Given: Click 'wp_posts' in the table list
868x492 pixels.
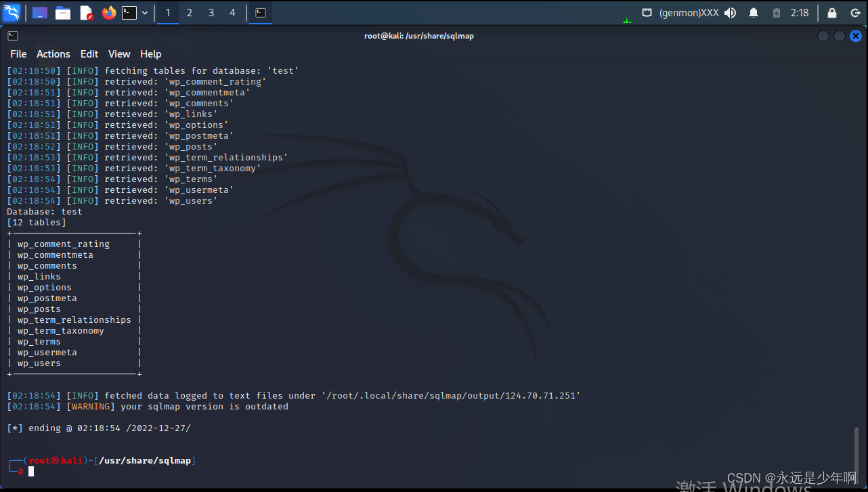Looking at the screenshot, I should tap(39, 309).
